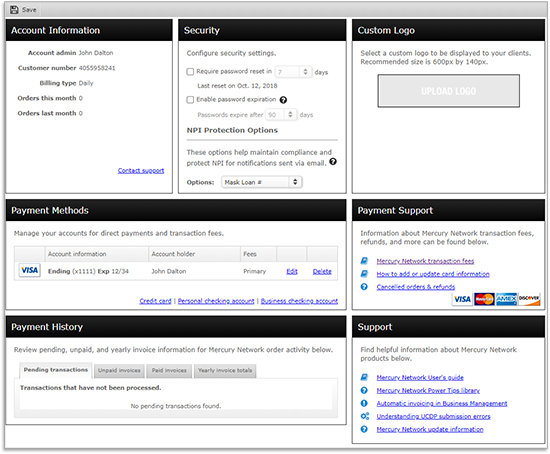Click the Save disk icon
Screen dimensions: 550x454
click(14, 10)
